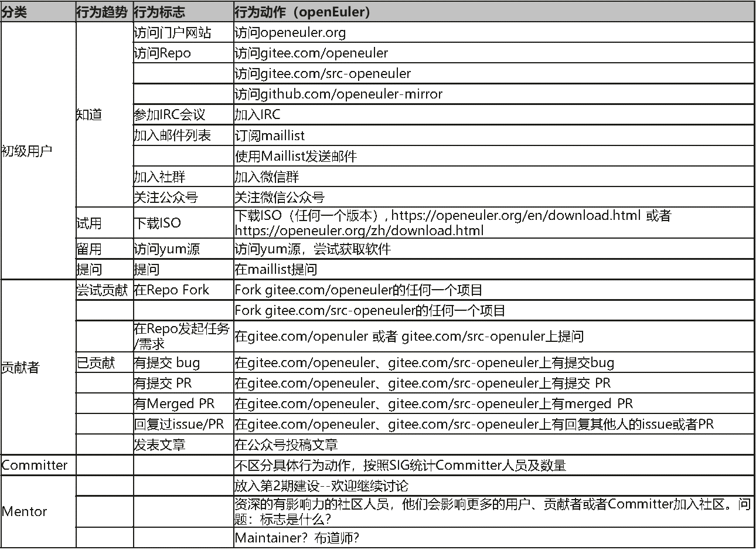756x553 pixels.
Task: Select the 订阅maillist cell
Action: point(270,136)
